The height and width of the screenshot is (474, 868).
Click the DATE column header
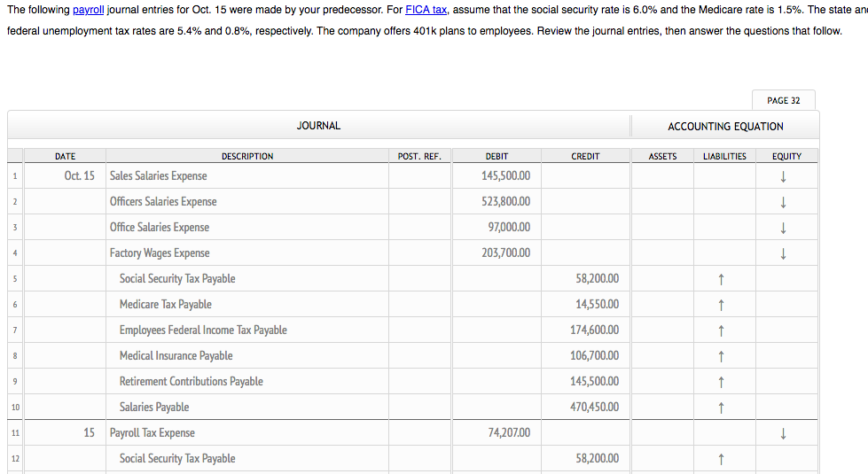[x=66, y=157]
